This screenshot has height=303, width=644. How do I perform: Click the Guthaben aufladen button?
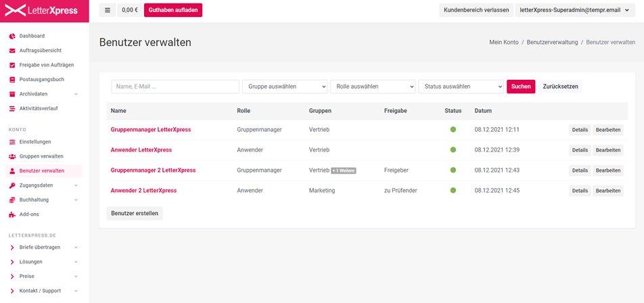pos(172,10)
